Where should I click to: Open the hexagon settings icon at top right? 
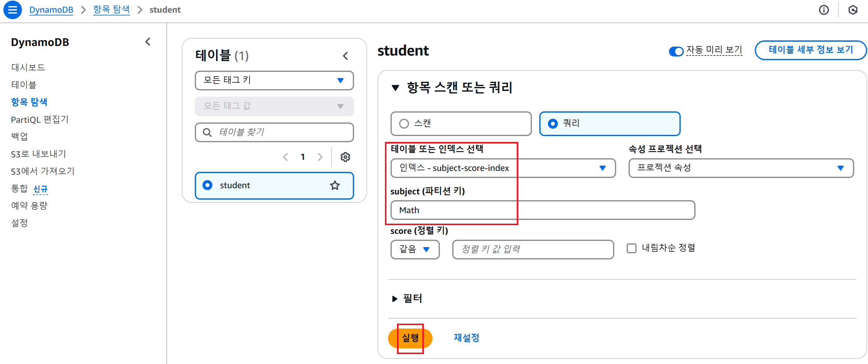tap(853, 10)
